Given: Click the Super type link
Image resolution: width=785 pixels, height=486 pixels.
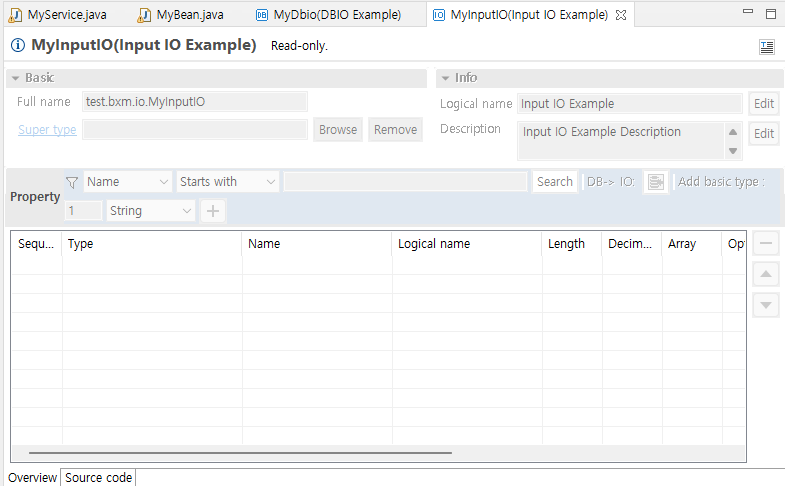Looking at the screenshot, I should (47, 130).
